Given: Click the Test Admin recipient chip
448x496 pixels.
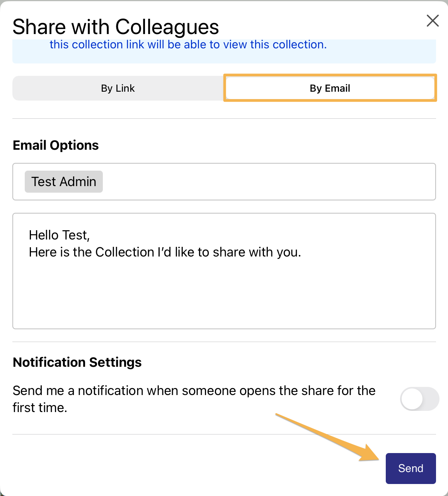Looking at the screenshot, I should pos(64,181).
